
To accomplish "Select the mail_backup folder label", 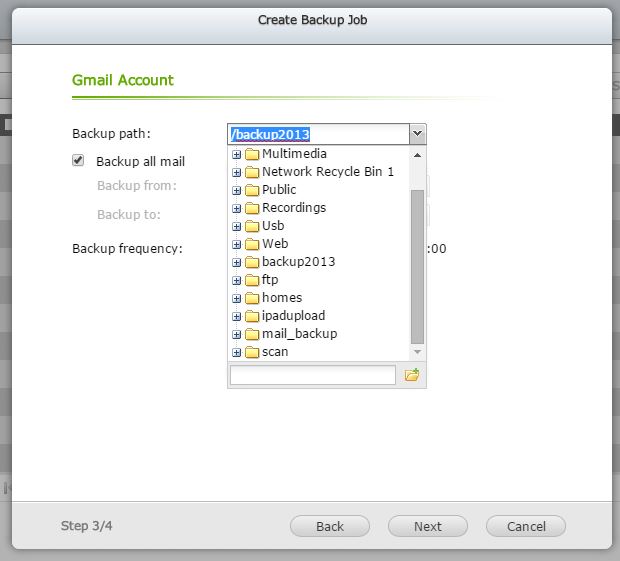I will (299, 334).
